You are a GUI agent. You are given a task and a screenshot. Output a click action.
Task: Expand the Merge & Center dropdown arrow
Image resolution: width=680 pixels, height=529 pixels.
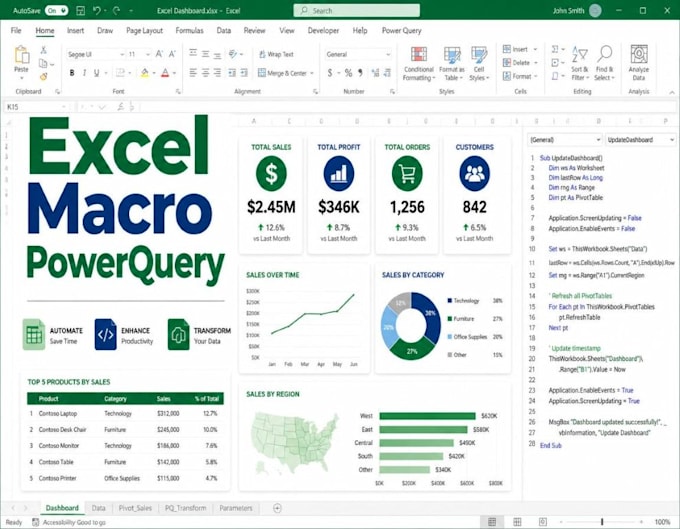click(312, 73)
